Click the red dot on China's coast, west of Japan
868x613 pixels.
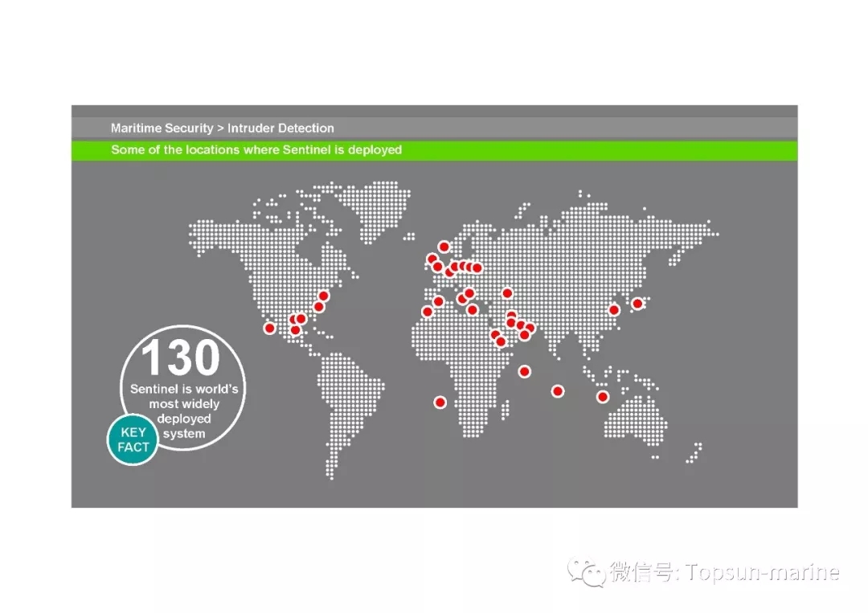(614, 310)
